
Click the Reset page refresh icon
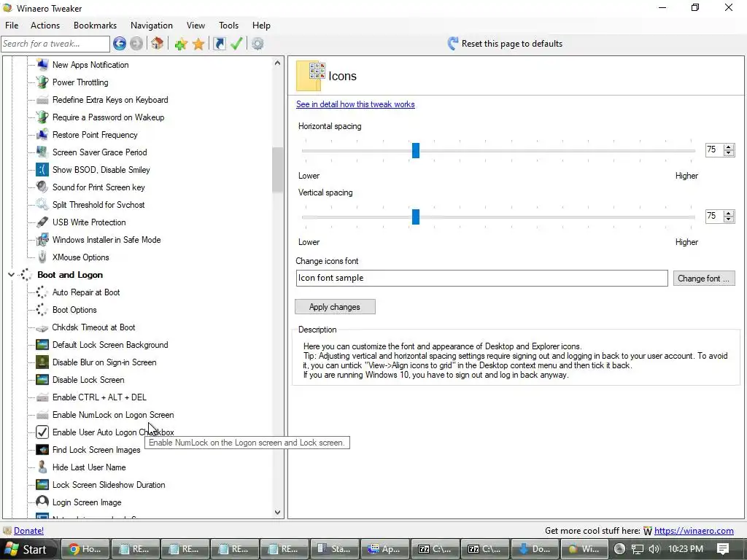[452, 44]
